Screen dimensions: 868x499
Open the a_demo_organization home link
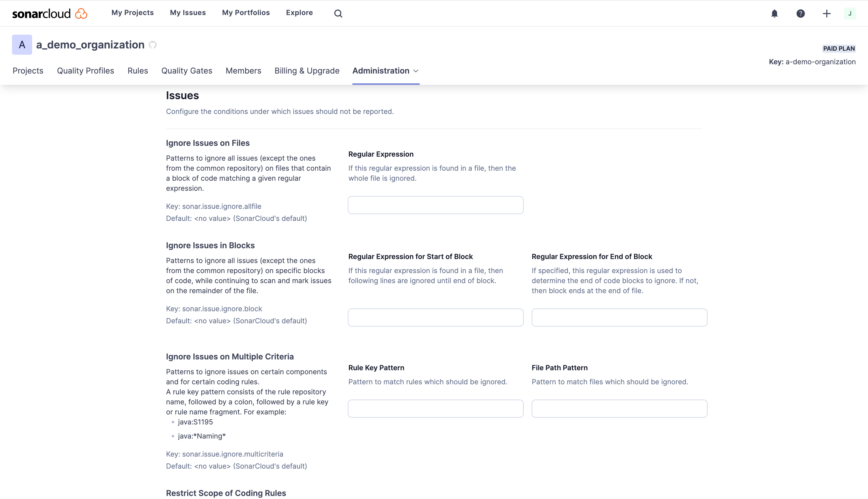pyautogui.click(x=90, y=45)
